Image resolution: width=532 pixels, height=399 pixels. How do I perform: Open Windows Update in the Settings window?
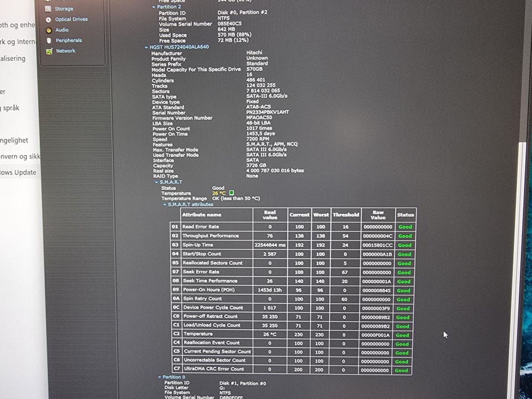coord(18,172)
